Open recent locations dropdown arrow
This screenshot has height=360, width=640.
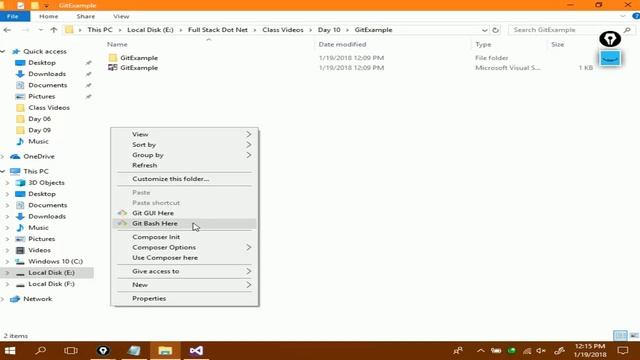[x=40, y=30]
